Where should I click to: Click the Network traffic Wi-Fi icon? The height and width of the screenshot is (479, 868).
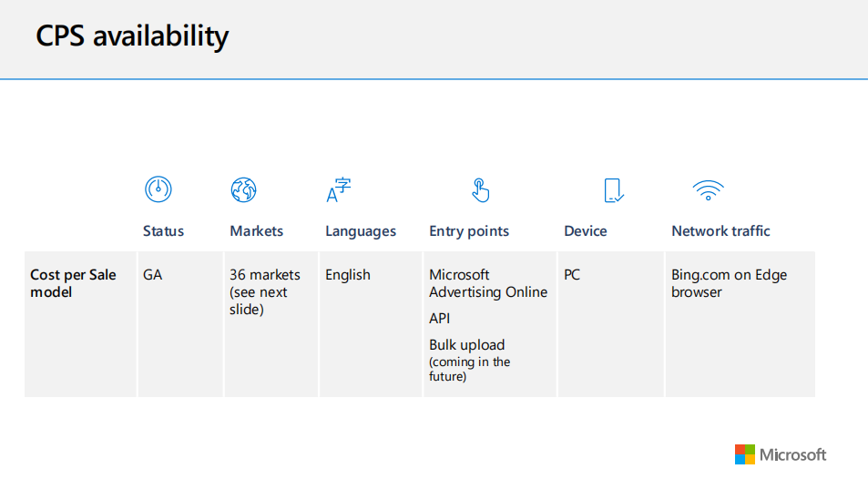point(708,189)
